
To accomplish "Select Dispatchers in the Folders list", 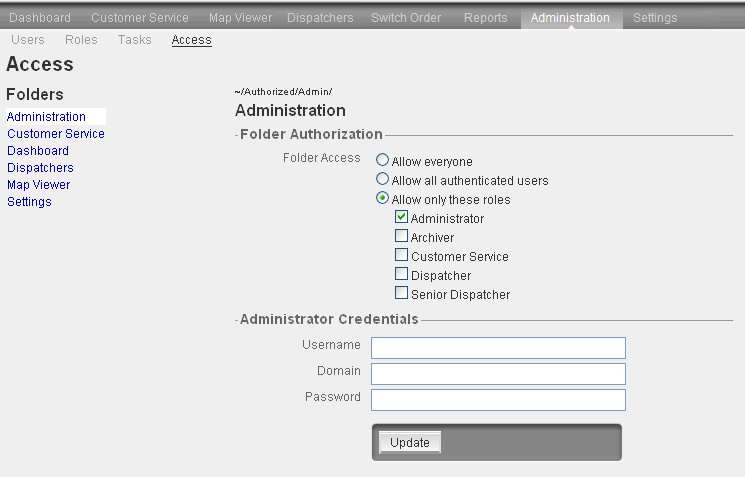I will tap(40, 168).
